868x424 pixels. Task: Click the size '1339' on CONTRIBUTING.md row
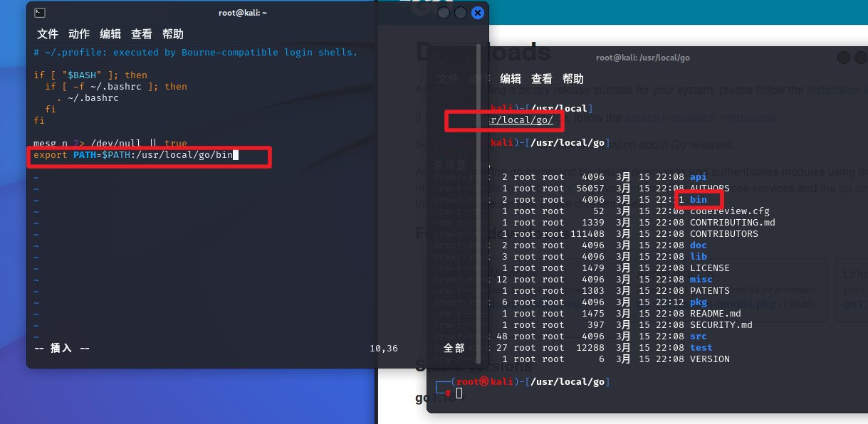pos(593,222)
